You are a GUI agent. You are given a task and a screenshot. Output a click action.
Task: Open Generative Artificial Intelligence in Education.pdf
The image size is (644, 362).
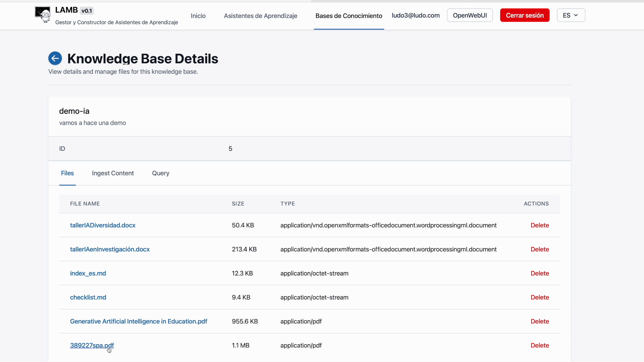pos(138,321)
